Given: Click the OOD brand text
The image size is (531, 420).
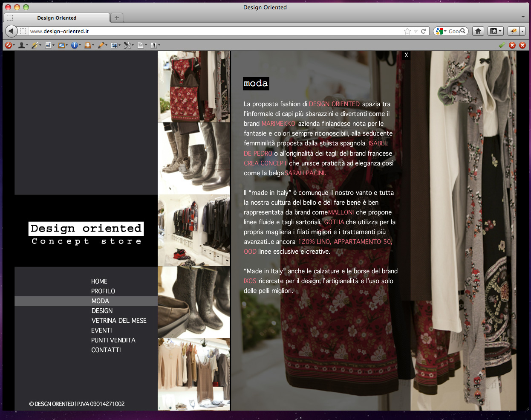Looking at the screenshot, I should click(x=250, y=252).
